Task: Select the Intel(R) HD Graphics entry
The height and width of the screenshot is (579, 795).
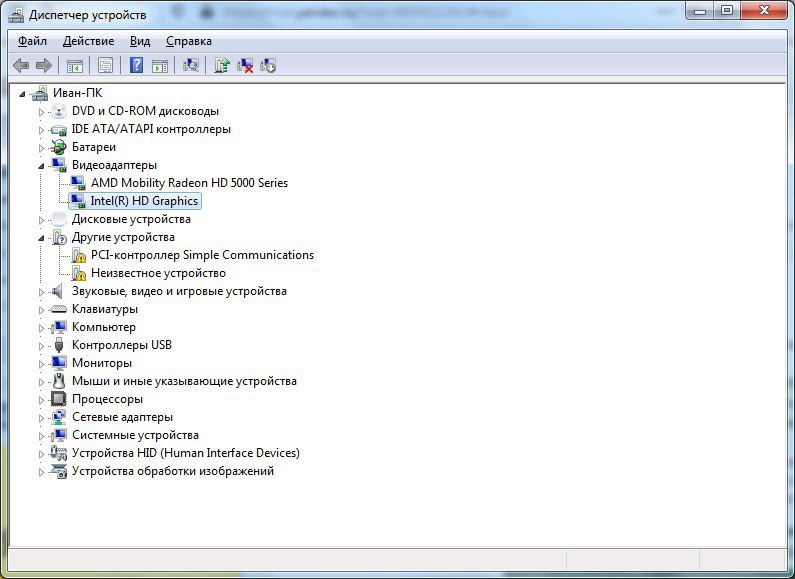Action: tap(144, 201)
